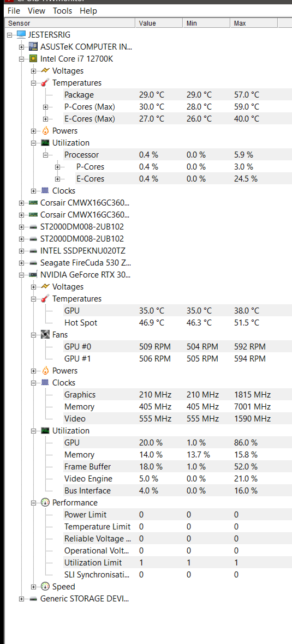Click the CPU Voltages lightning icon

45,71
